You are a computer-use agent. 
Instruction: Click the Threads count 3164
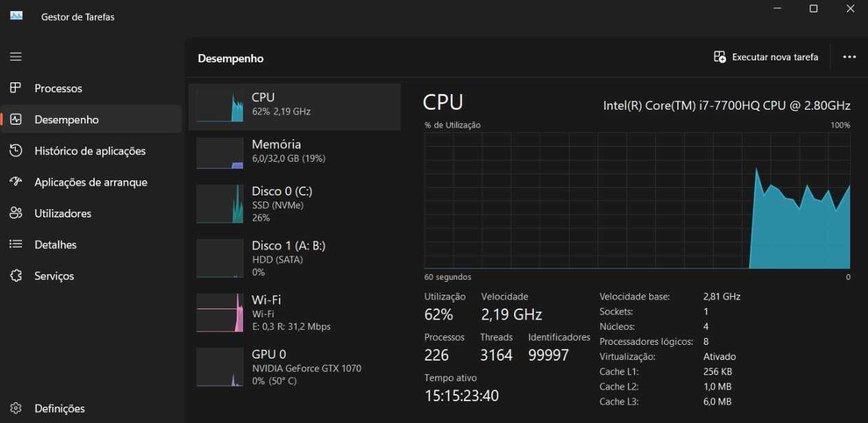point(496,355)
